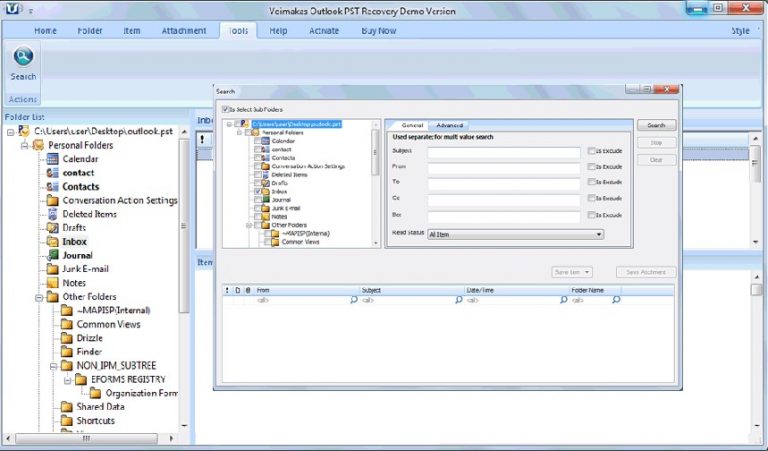768x451 pixels.
Task: Open the Buy Now tab
Action: 379,31
